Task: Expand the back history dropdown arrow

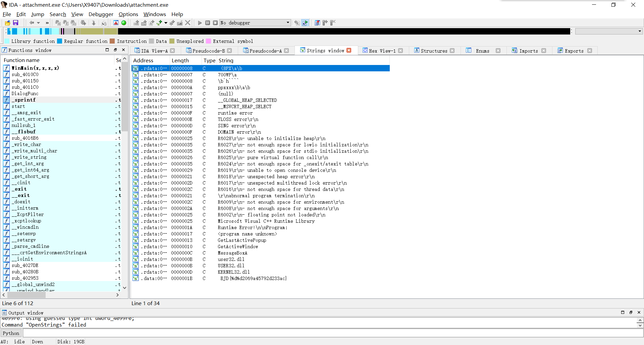Action: (38, 23)
